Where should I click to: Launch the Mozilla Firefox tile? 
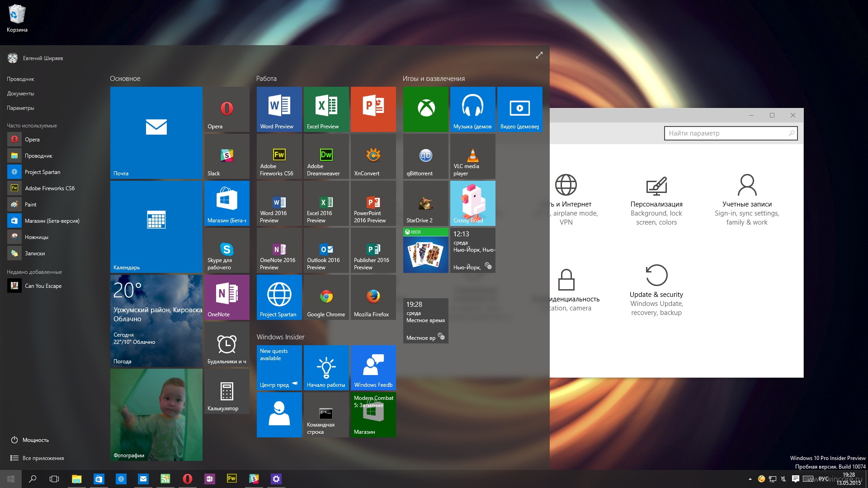click(373, 297)
